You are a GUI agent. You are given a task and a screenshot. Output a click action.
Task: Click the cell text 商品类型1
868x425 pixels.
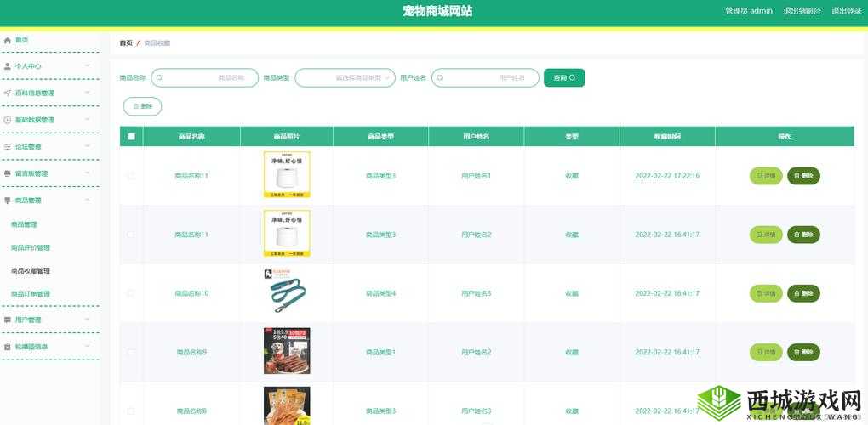(x=381, y=352)
